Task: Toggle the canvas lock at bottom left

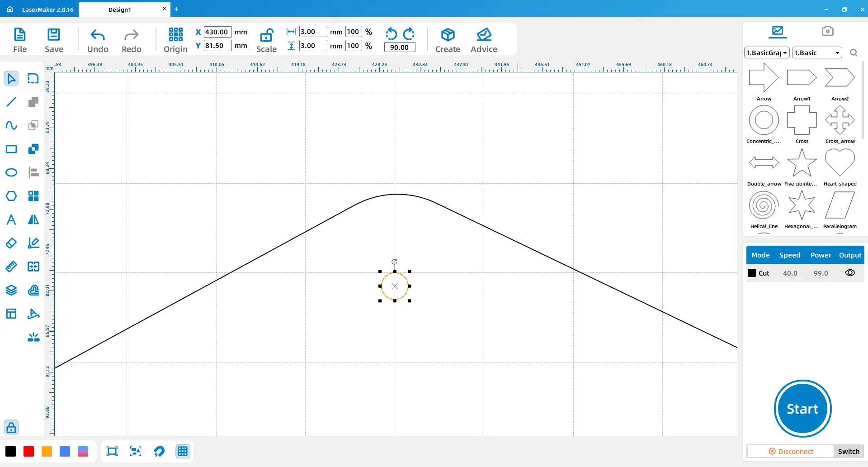Action: [11, 427]
